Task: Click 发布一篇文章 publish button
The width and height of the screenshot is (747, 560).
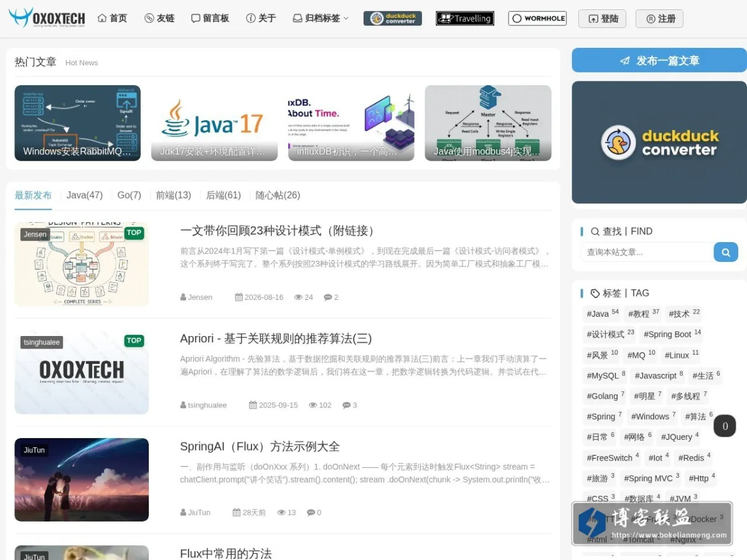Action: click(x=659, y=60)
